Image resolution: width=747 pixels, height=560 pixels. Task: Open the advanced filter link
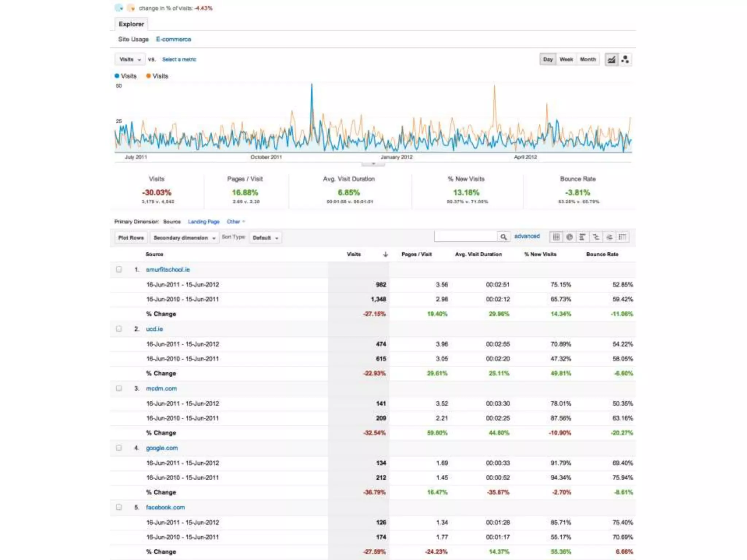[x=527, y=236]
